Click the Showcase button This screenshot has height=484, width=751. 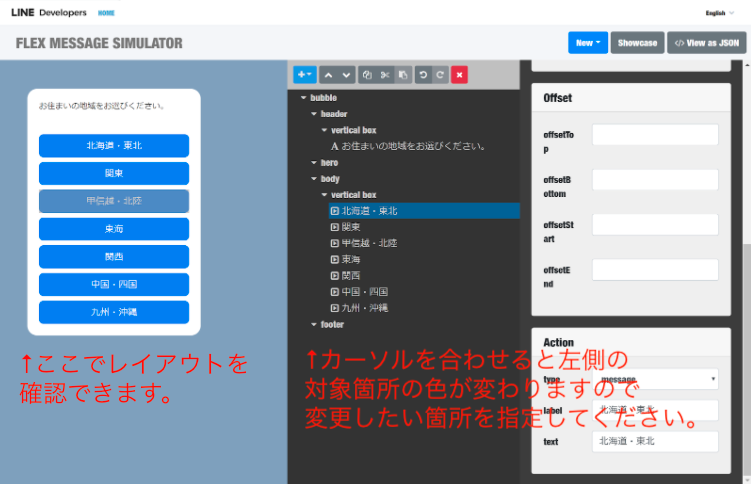point(637,43)
